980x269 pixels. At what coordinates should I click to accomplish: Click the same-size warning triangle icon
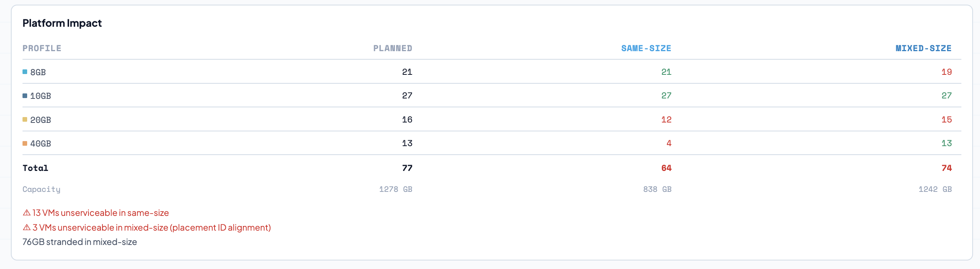pos(27,213)
